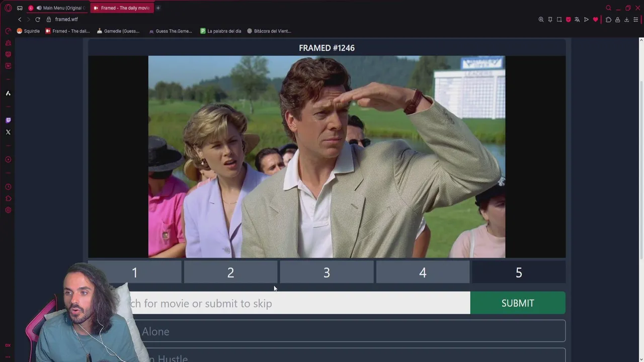The width and height of the screenshot is (644, 362).
Task: Open the sidebar three-dots more menu
Action: 8,356
